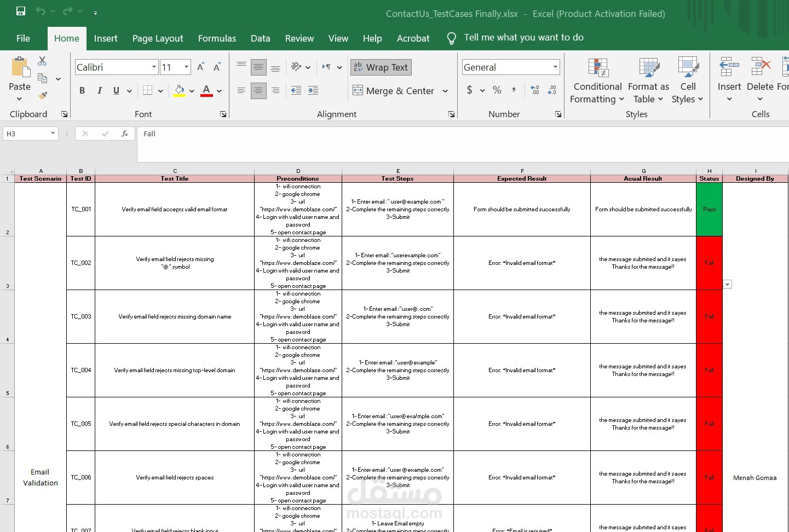Viewport: 789px width, 532px height.
Task: Click Format as Table
Action: [x=648, y=80]
